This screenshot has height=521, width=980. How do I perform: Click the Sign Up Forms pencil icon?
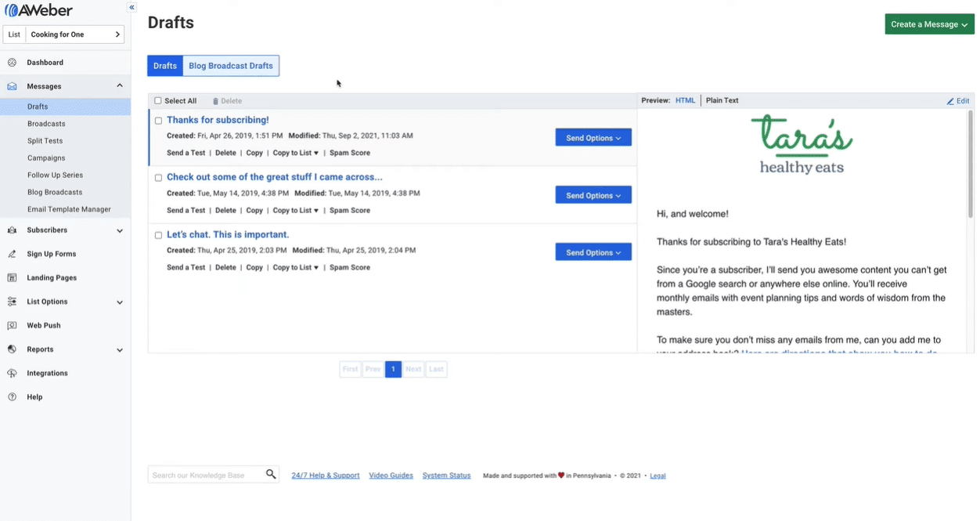click(x=12, y=254)
